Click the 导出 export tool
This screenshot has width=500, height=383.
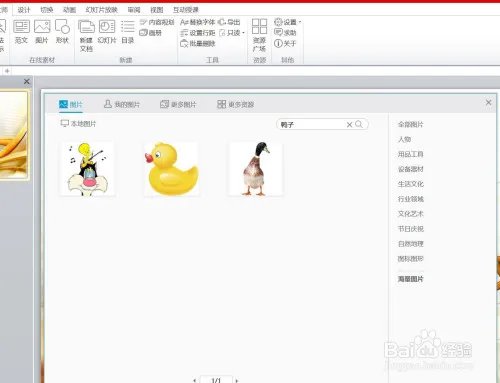pos(229,22)
